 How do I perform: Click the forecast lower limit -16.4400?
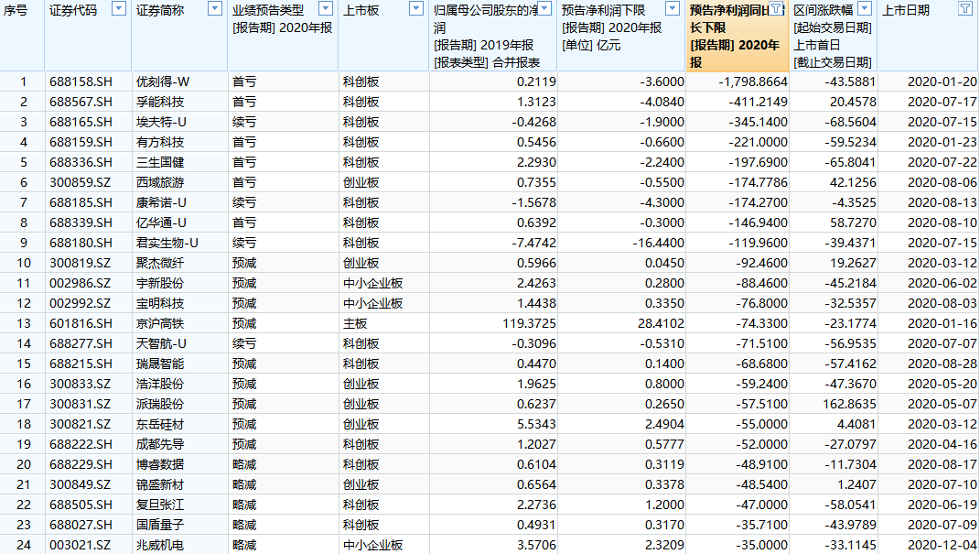658,243
